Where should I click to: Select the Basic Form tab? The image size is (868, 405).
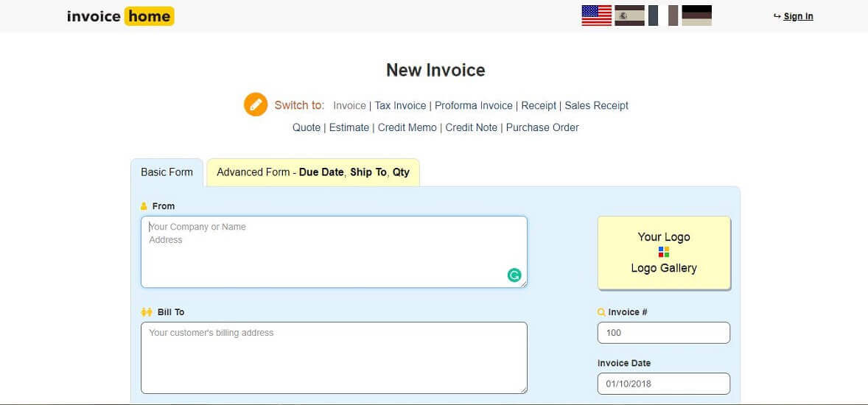tap(167, 172)
